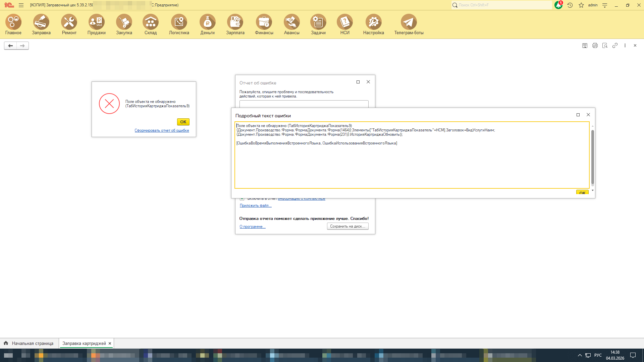Expand the service settings menu near admin
Viewport: 644px width, 362px height.
pos(605,5)
